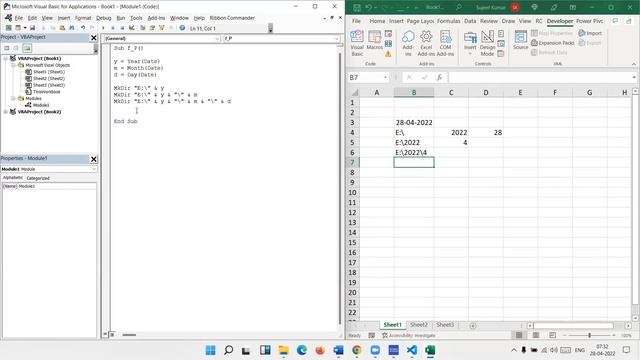This screenshot has width=640, height=360.
Task: Expand the VBAProject (Book2) node
Action: coord(5,111)
